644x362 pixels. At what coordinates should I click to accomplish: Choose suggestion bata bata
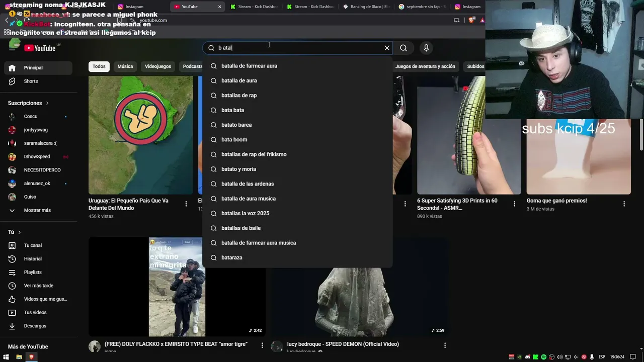297,110
